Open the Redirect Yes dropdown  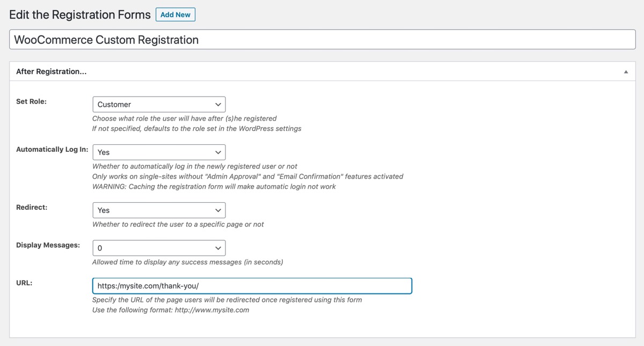click(159, 210)
